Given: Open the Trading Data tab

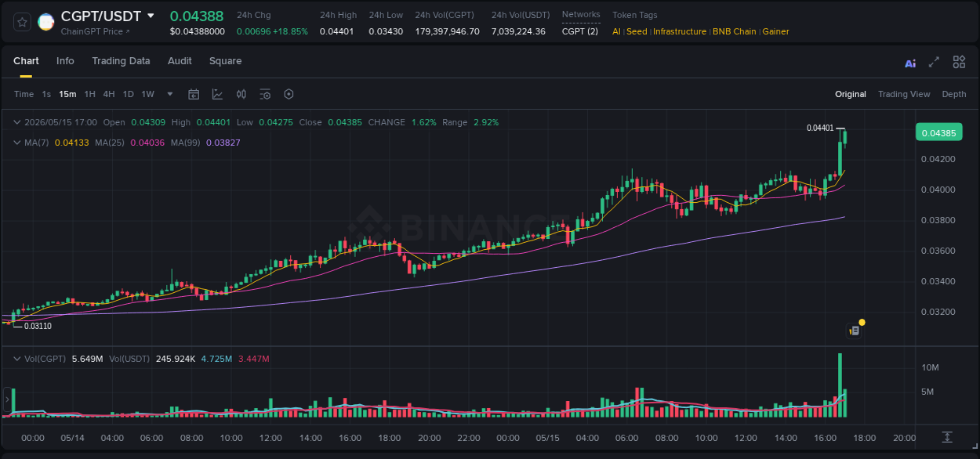Looking at the screenshot, I should tap(121, 61).
